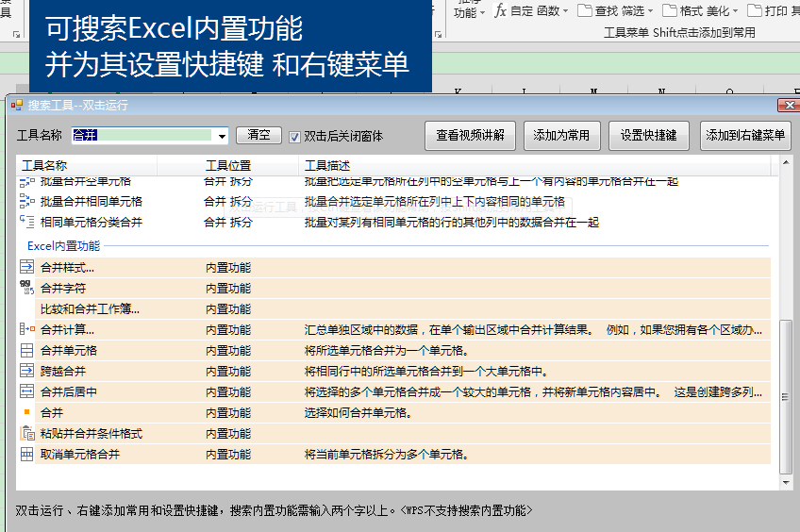Click the results list vertical scrollbar

[x=785, y=377]
